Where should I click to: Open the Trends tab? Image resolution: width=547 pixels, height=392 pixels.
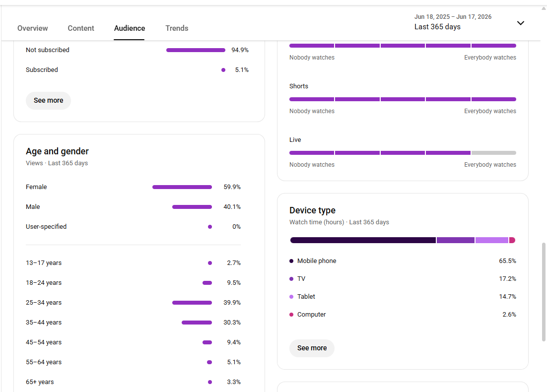(177, 28)
